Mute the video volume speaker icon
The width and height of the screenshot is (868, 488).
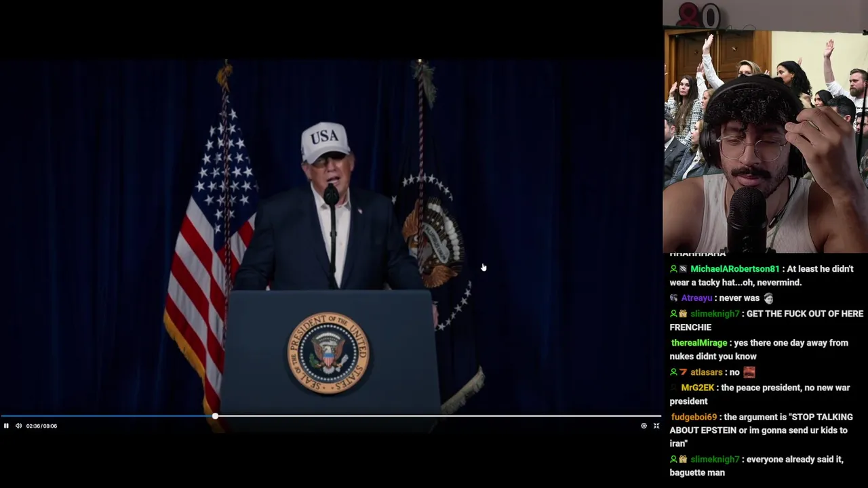(18, 426)
